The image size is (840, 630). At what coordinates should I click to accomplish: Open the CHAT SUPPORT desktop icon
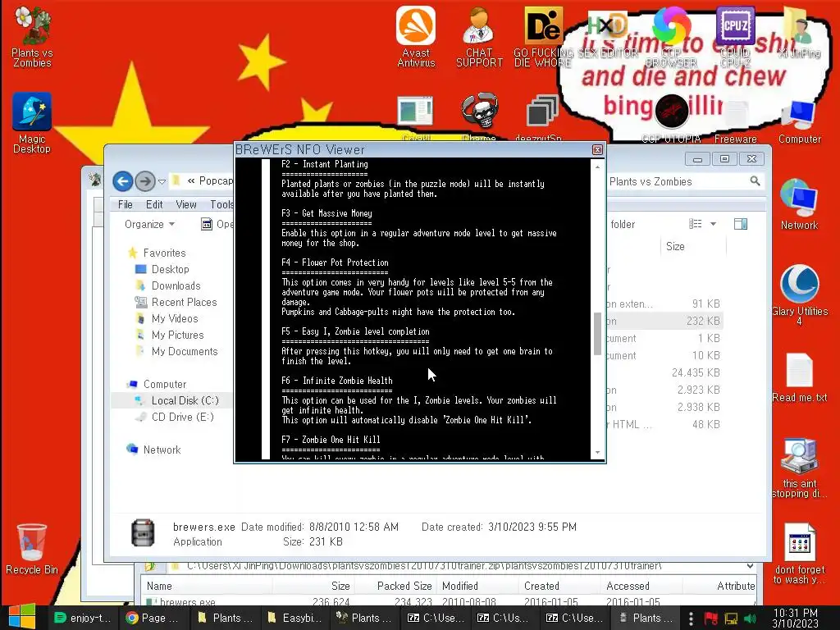tap(479, 36)
